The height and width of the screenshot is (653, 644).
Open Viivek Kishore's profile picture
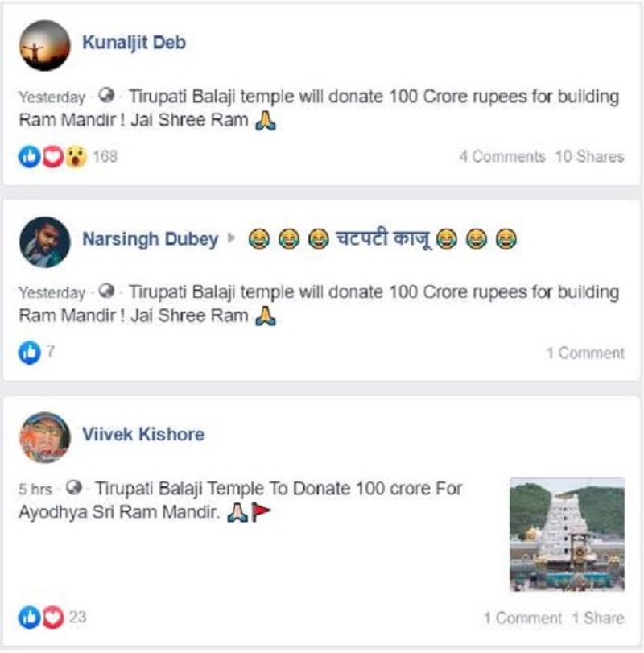[x=44, y=437]
